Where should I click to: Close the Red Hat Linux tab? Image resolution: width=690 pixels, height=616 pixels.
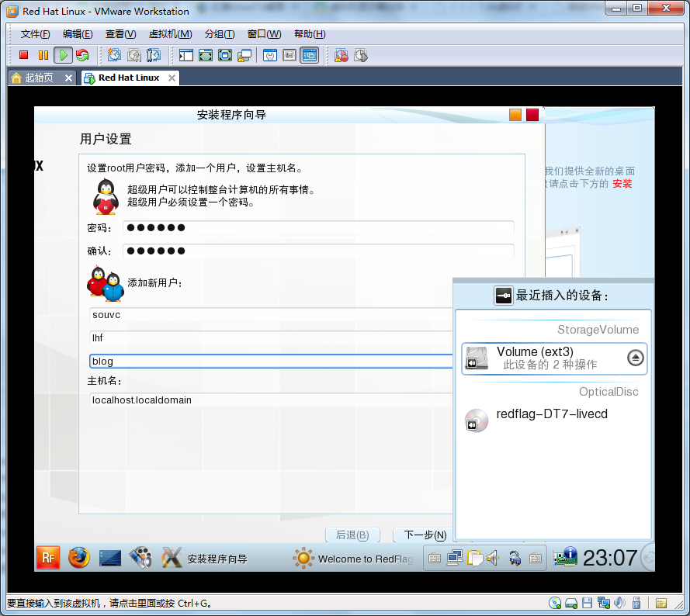[x=172, y=78]
